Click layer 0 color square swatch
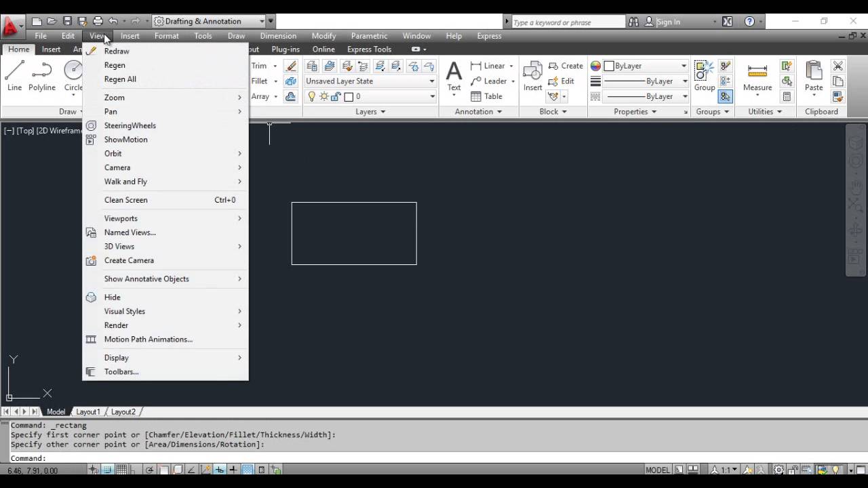The image size is (868, 488). coord(349,97)
